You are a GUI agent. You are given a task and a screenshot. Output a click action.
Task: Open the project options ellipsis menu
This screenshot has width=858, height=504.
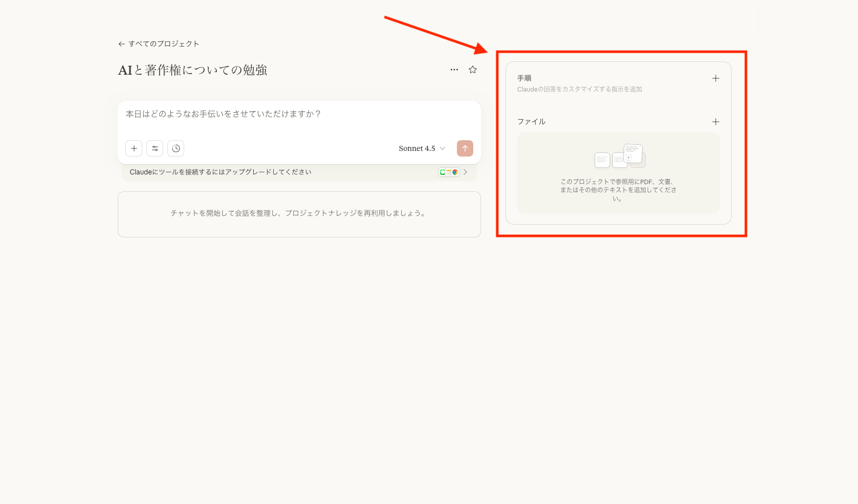pos(454,70)
